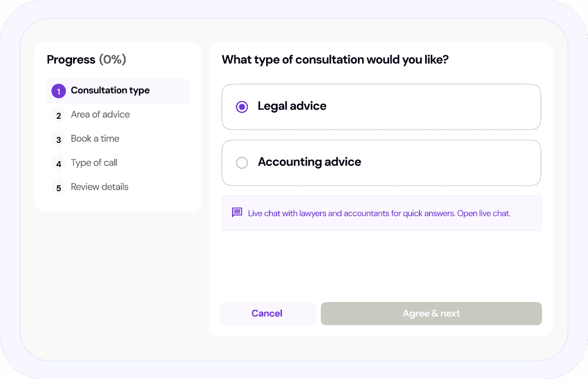Click the Progress (0%) heading

point(86,60)
